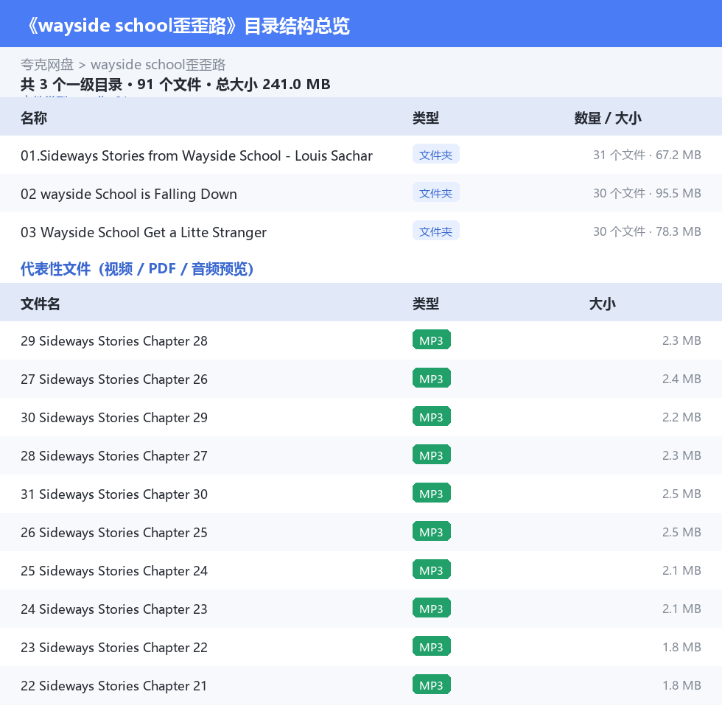Click wayside school歪歪路 breadcrumb entry

[x=158, y=64]
